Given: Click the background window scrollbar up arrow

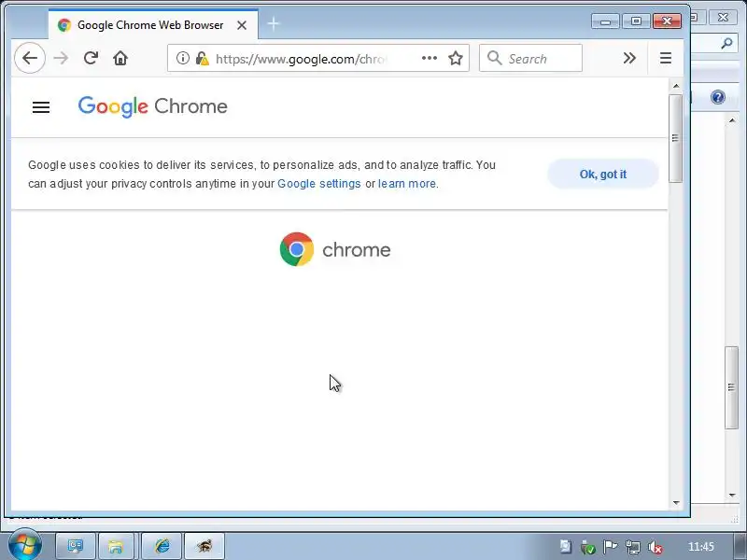Looking at the screenshot, I should (732, 120).
